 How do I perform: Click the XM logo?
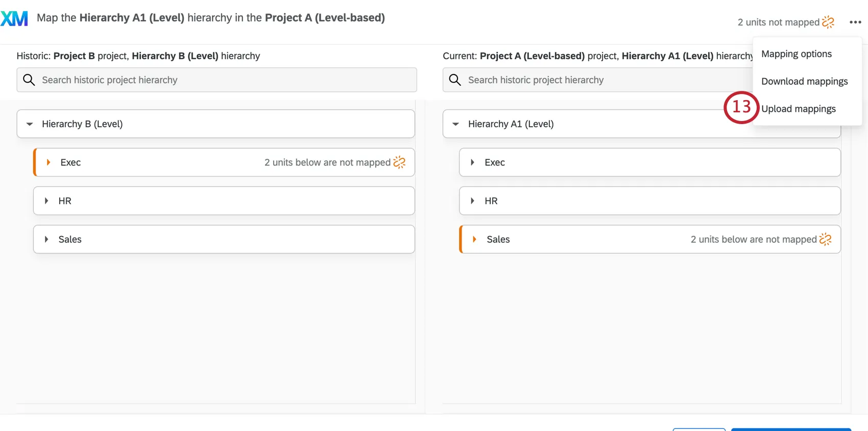15,17
